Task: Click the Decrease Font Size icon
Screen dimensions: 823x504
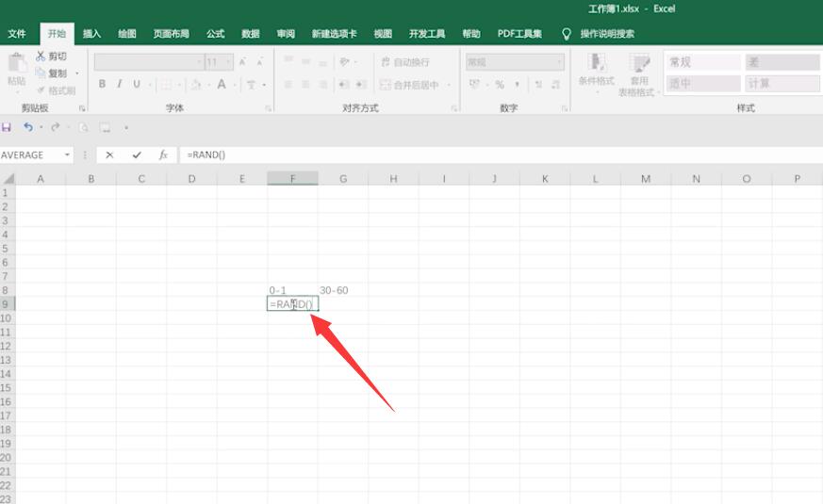Action: pyautogui.click(x=260, y=62)
